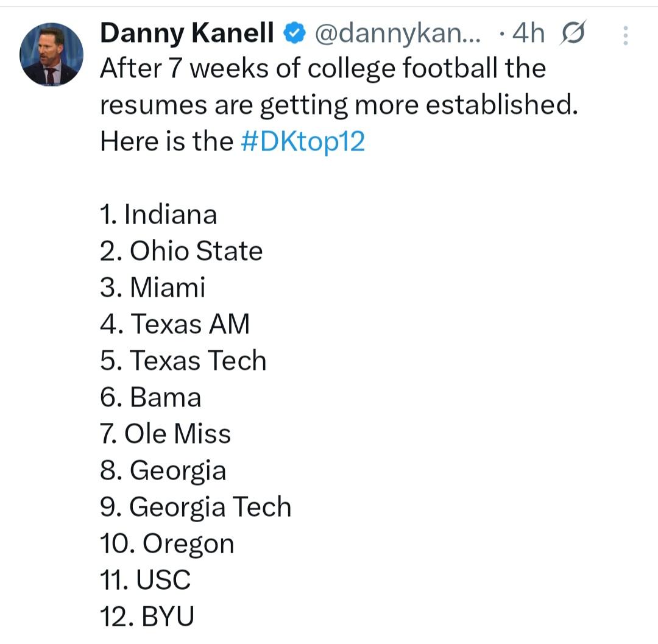Click the 4h timestamp

(x=528, y=34)
